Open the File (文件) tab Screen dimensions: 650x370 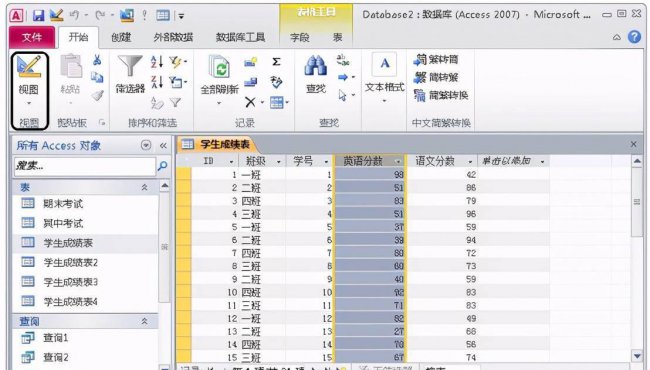32,37
